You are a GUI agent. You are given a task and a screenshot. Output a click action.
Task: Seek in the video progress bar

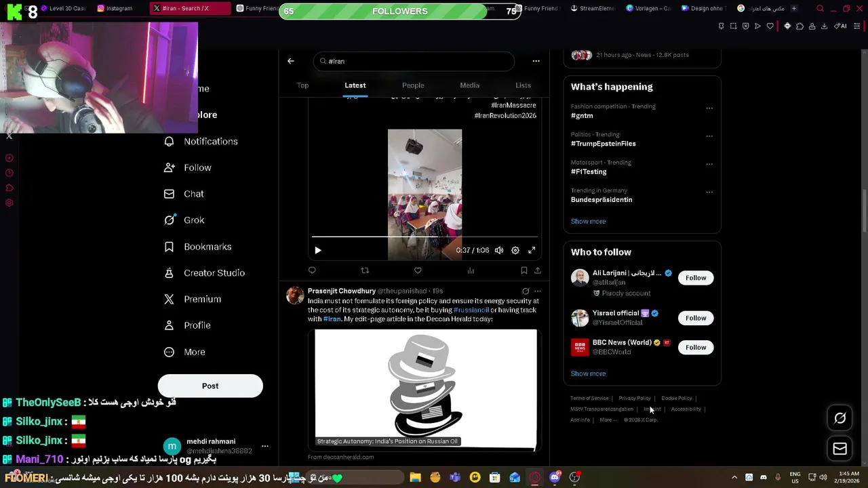(x=425, y=237)
